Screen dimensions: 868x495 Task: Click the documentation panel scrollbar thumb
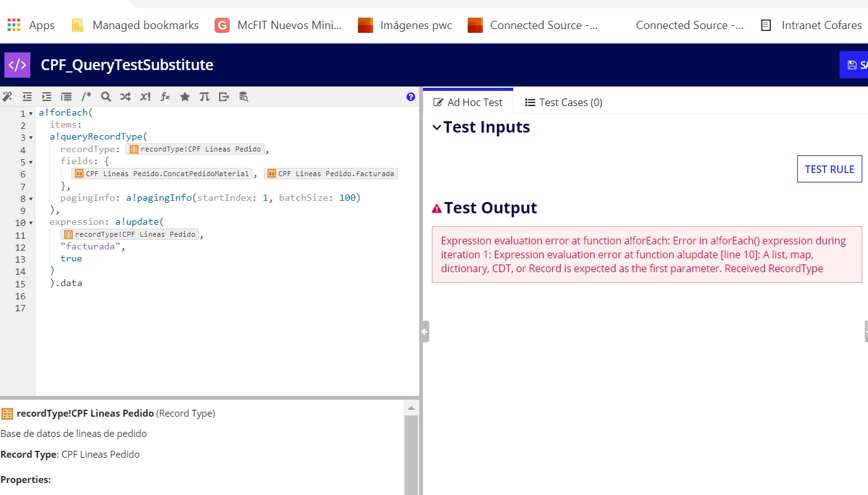pyautogui.click(x=411, y=455)
